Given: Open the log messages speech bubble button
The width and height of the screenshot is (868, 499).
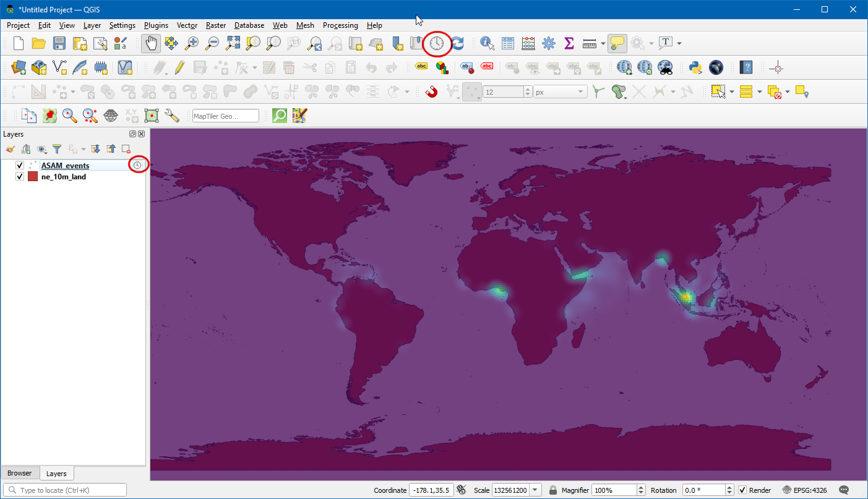Looking at the screenshot, I should (844, 490).
